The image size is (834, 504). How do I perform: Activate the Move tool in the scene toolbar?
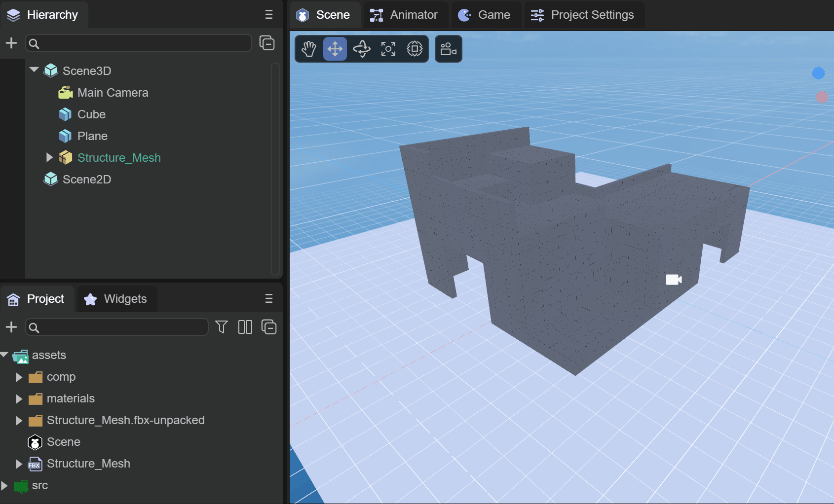point(335,49)
